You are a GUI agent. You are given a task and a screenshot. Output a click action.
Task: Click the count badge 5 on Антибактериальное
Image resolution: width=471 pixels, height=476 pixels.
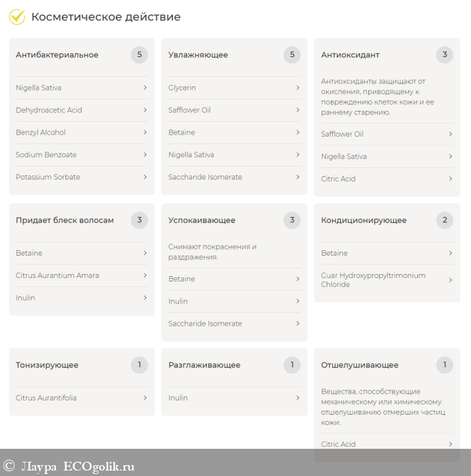(140, 55)
